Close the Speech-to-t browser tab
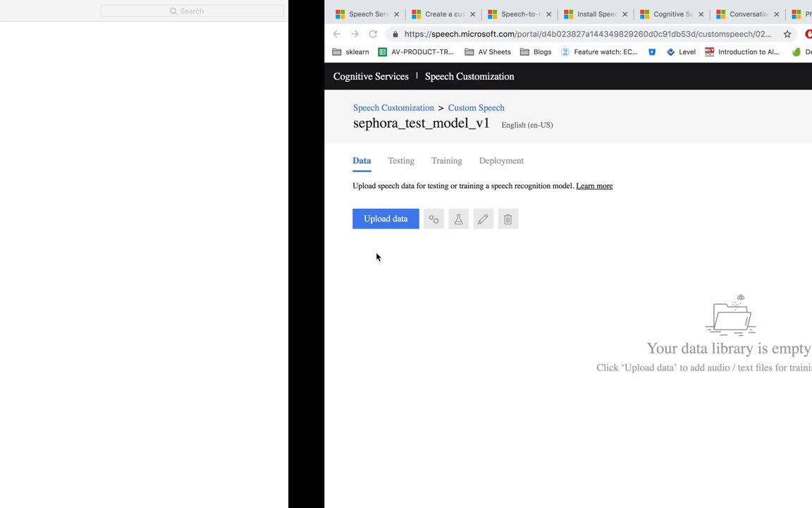The width and height of the screenshot is (812, 508). (548, 15)
